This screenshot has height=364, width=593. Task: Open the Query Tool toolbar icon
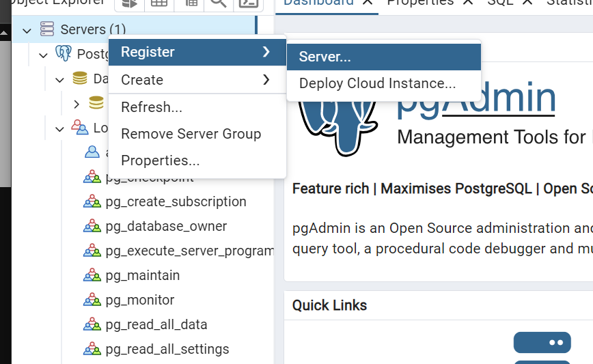coord(130,3)
